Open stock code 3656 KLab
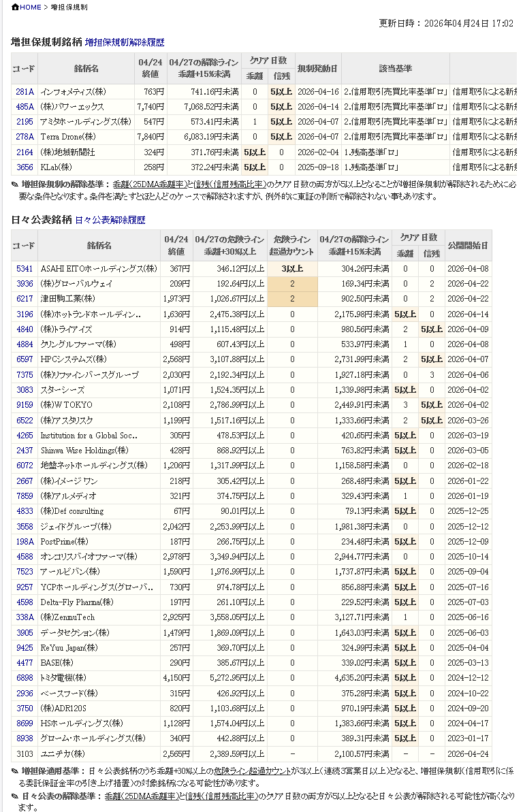The image size is (523, 812). click(25, 167)
